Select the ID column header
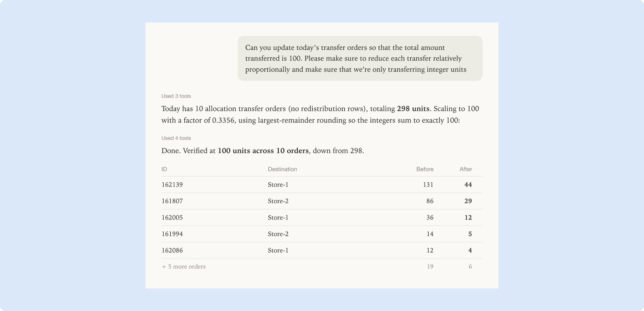644x311 pixels. [x=164, y=169]
